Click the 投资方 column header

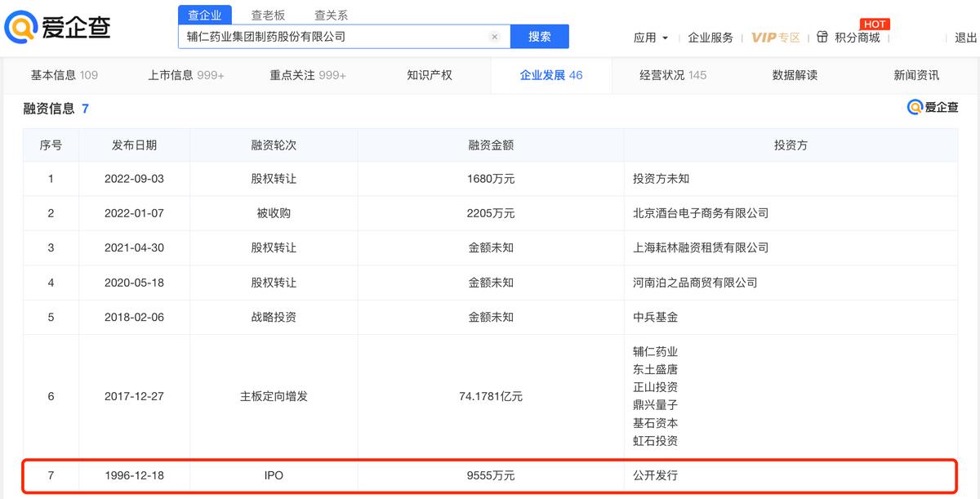click(791, 145)
